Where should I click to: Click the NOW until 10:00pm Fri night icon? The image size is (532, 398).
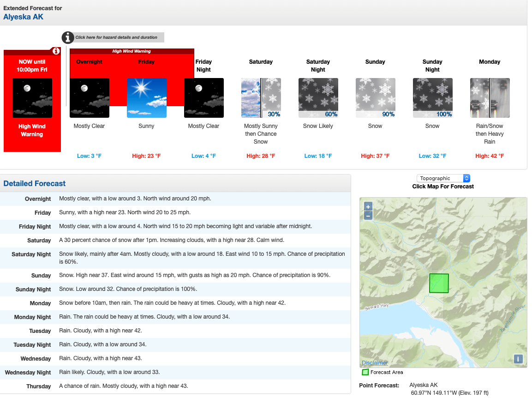pos(32,98)
